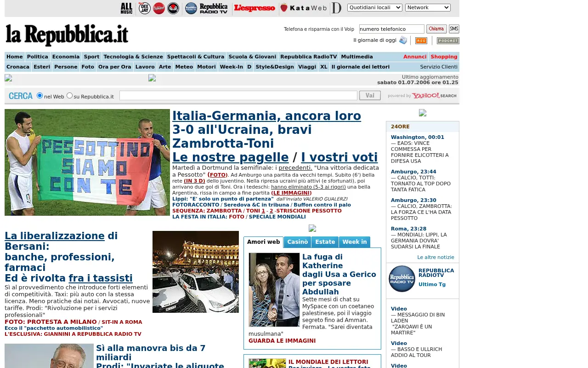Open the Tecnologia & Scienze menu item
588x368 pixels.
pyautogui.click(x=133, y=57)
